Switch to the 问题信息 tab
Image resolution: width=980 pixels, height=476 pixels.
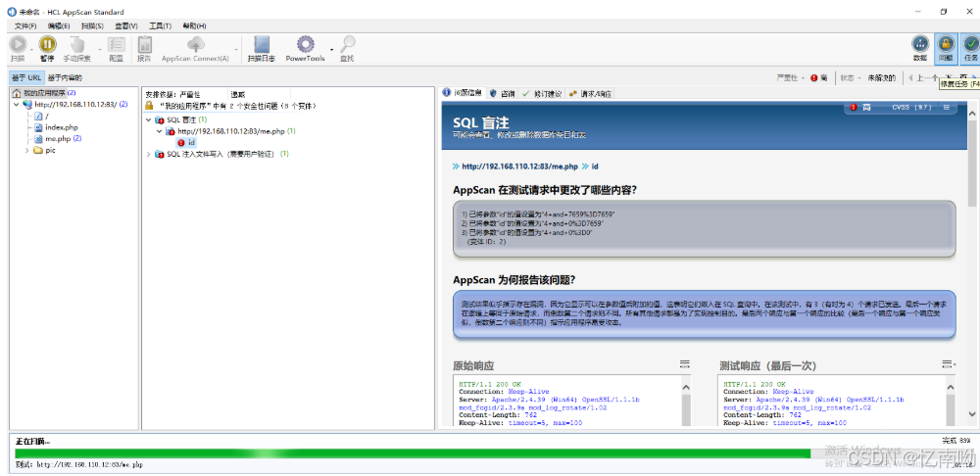[463, 93]
